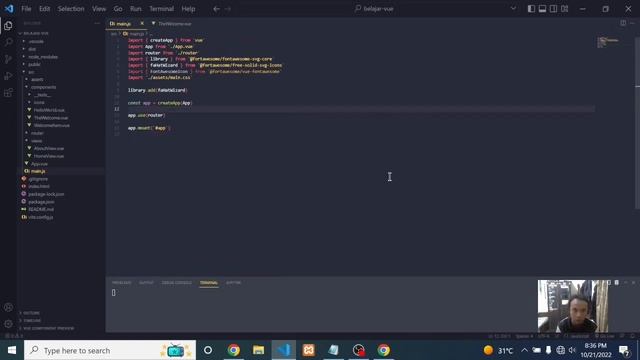The image size is (640, 360).
Task: Click the Split Editor Right icon
Action: pyautogui.click(x=623, y=23)
